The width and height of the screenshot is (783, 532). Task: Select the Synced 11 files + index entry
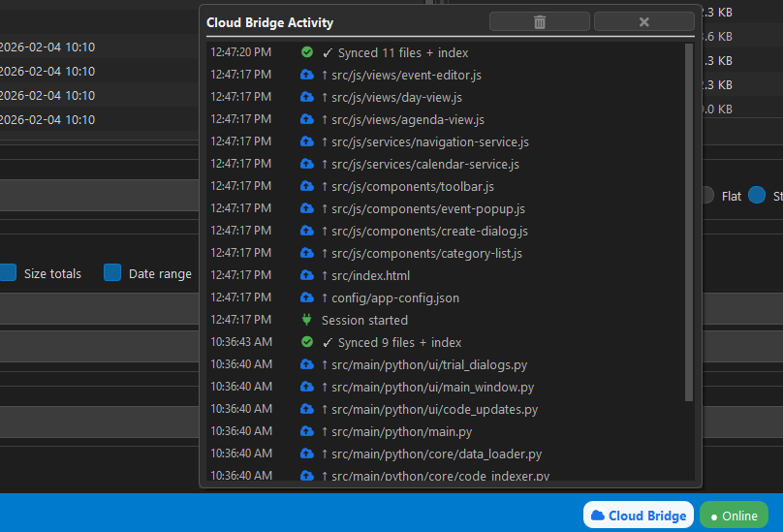click(x=446, y=52)
